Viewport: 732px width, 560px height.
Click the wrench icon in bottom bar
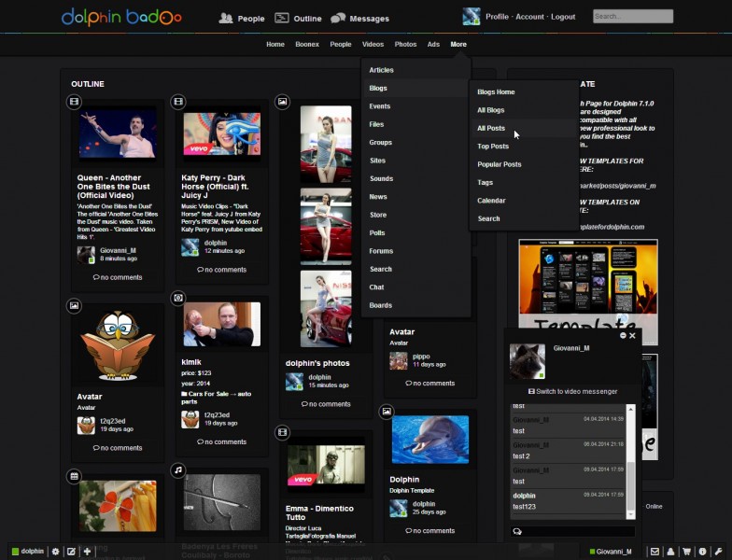[x=718, y=552]
